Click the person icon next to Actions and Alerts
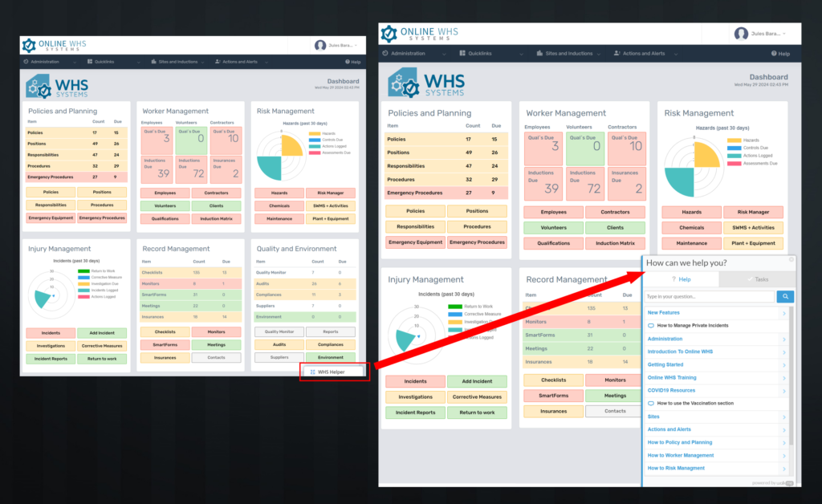 click(616, 53)
